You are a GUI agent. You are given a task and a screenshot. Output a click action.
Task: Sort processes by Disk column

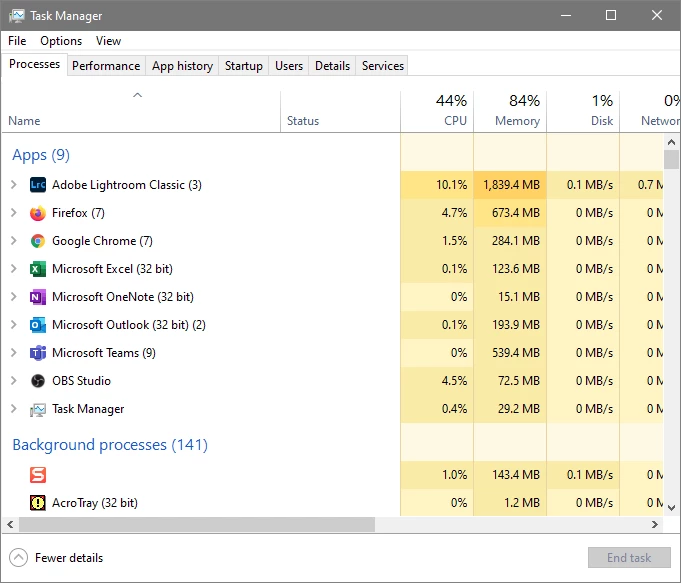pos(583,112)
